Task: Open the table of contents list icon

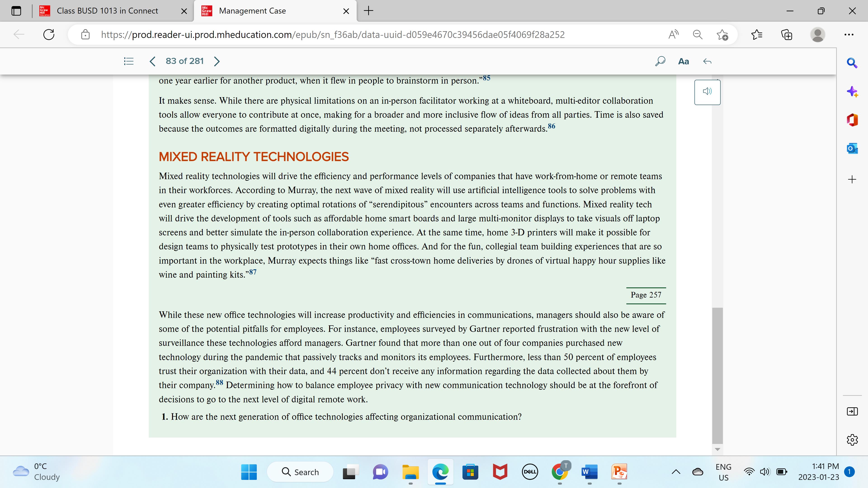Action: 129,61
